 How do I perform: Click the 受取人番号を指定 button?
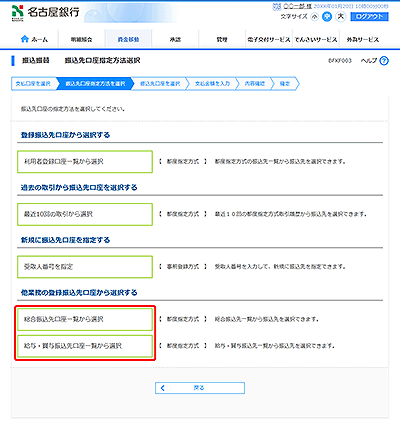click(85, 267)
